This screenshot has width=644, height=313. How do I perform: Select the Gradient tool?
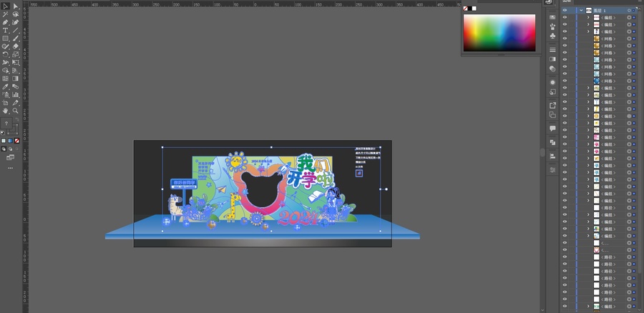(x=16, y=79)
